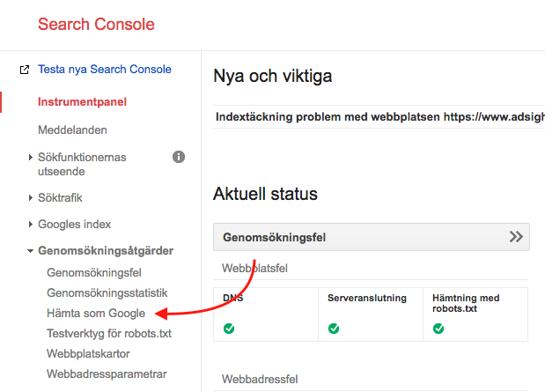Click the Aktuell status heading
The image size is (545, 392).
tap(265, 194)
